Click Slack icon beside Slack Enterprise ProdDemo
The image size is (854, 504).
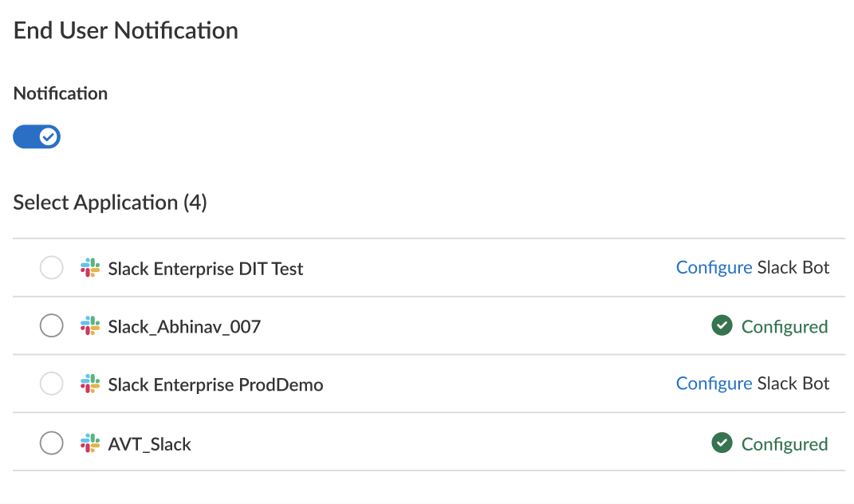90,384
